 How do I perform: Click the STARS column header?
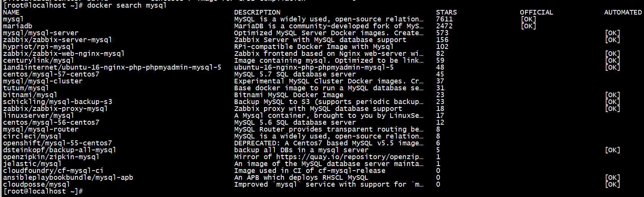(x=446, y=12)
